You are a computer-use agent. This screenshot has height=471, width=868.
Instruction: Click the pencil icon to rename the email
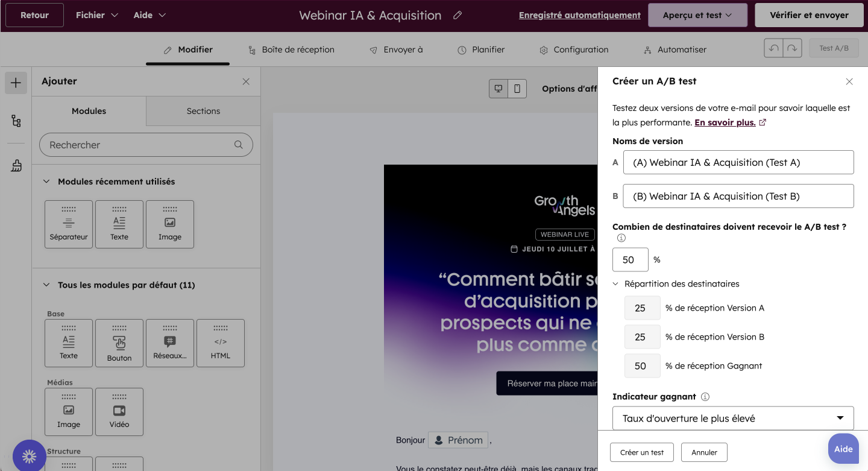[x=458, y=15]
